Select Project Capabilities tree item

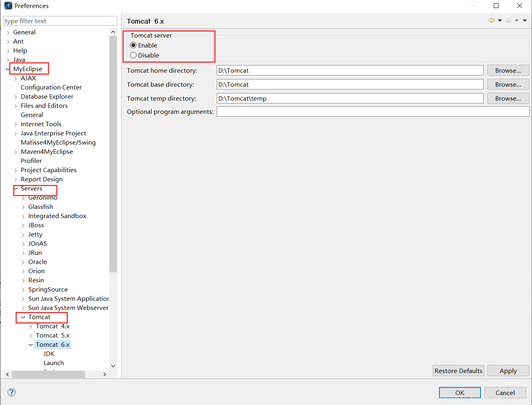point(49,170)
